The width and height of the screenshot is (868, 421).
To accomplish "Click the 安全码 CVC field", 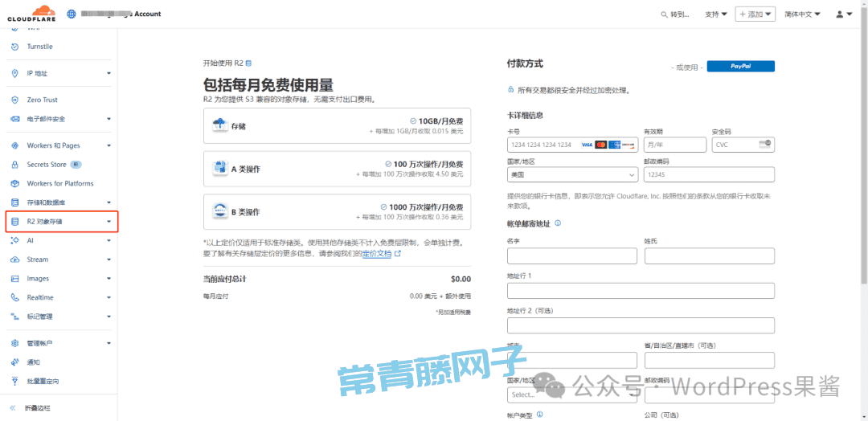I will point(743,145).
